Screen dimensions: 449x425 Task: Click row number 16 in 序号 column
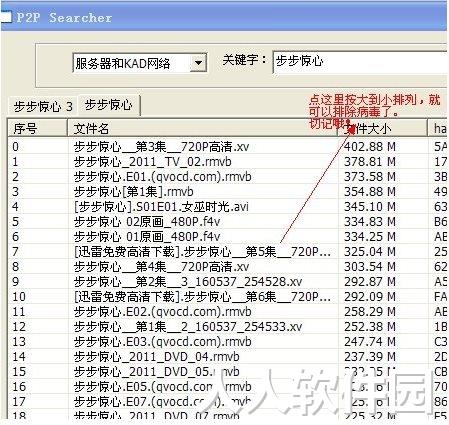(x=19, y=387)
